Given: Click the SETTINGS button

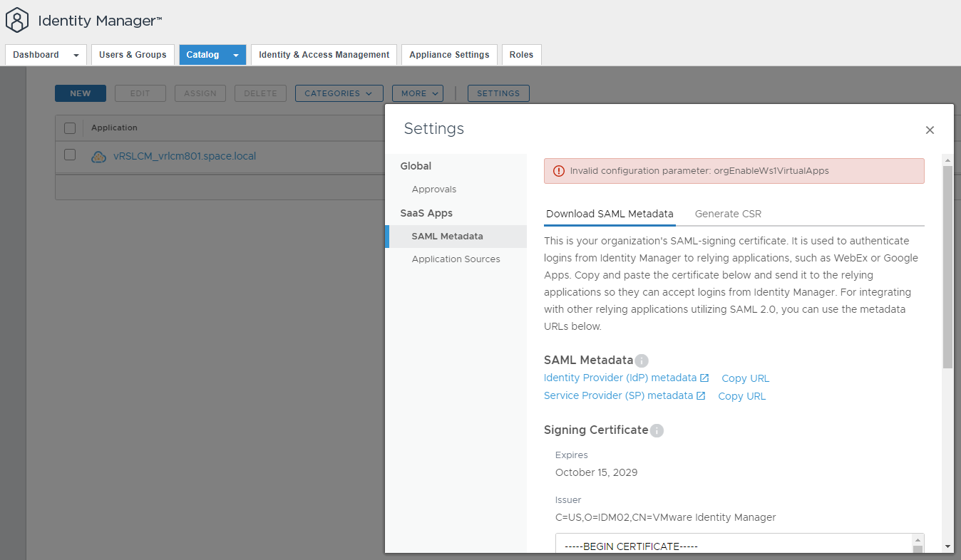Looking at the screenshot, I should (498, 93).
